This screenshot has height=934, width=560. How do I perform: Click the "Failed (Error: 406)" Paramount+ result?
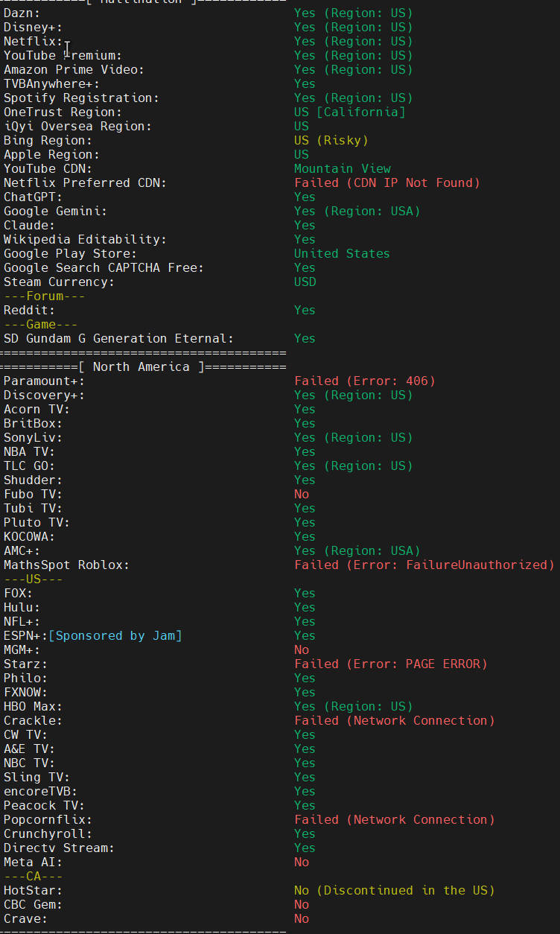[x=364, y=381]
